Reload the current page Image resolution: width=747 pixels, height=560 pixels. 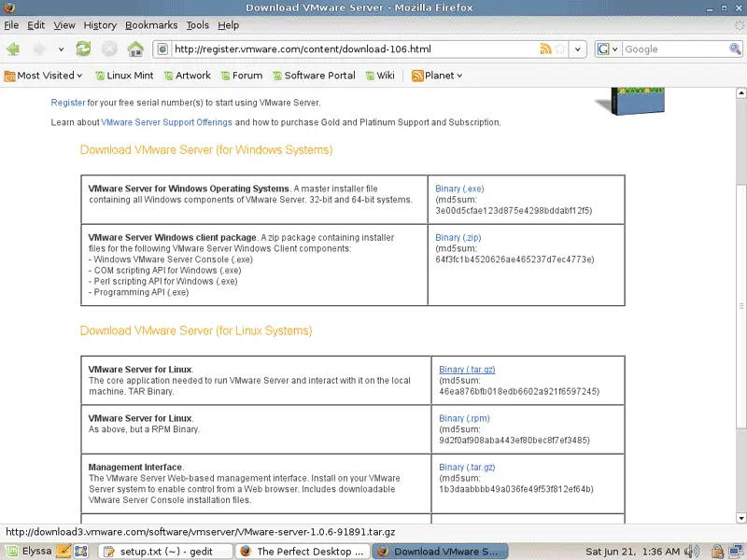84,49
